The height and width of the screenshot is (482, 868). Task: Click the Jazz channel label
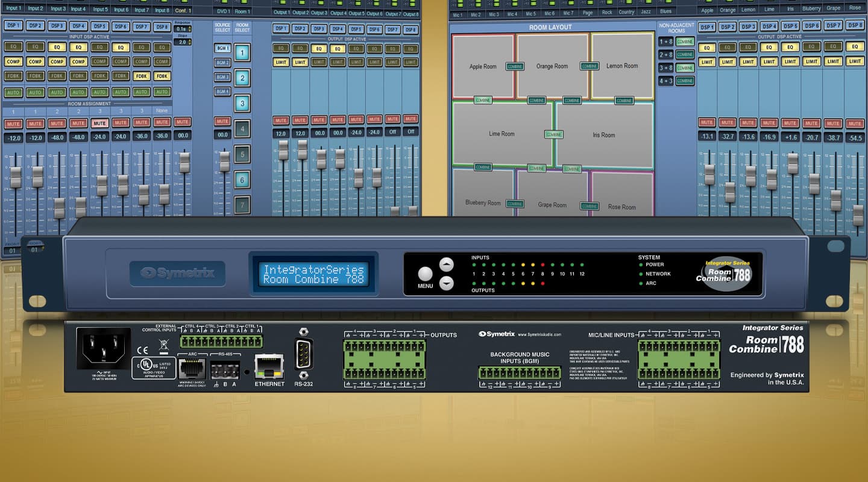click(646, 11)
